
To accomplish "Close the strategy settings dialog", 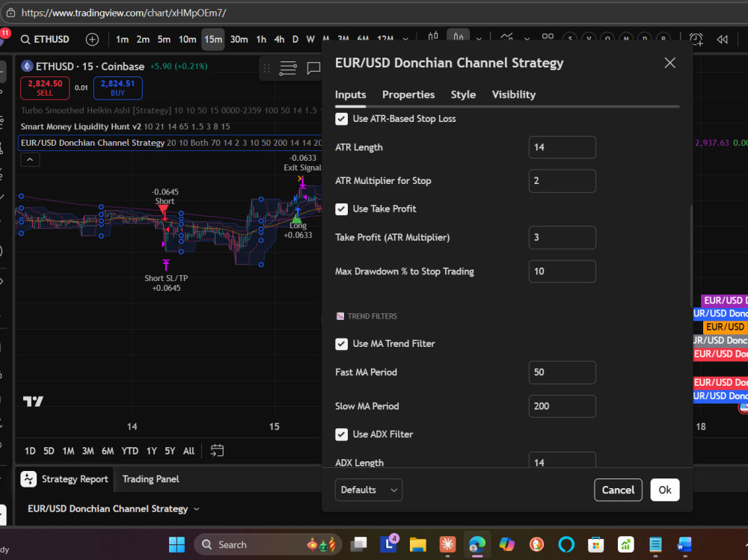I will [x=669, y=63].
